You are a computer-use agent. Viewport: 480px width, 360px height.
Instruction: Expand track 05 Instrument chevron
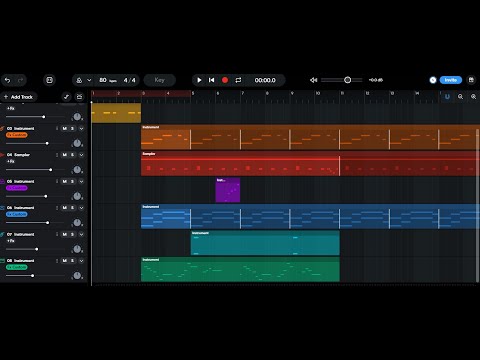click(x=81, y=181)
